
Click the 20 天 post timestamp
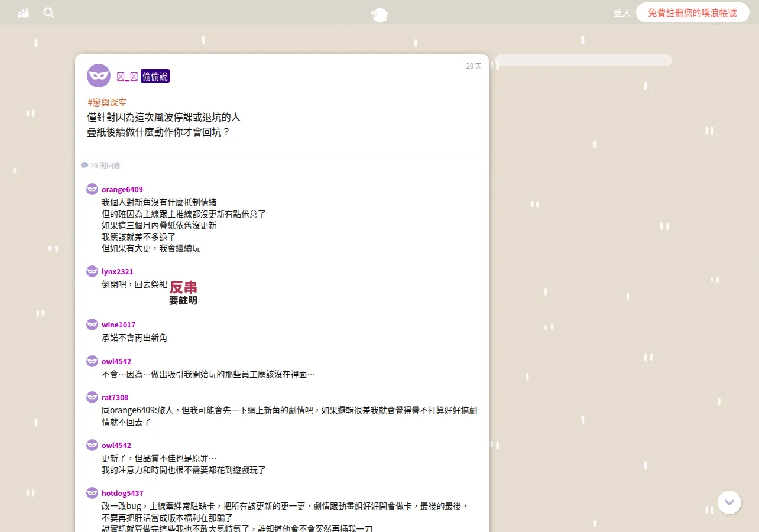tap(473, 66)
